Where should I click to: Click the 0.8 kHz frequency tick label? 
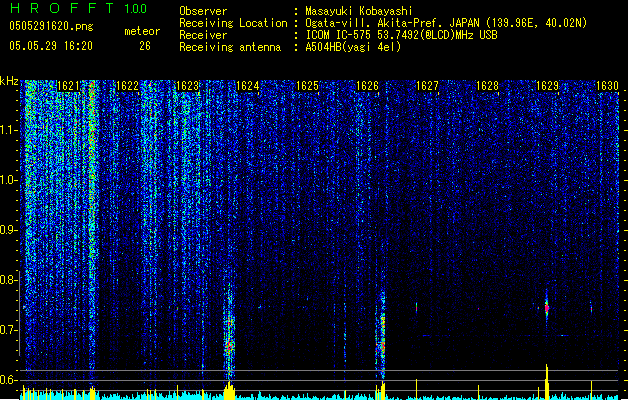(x=9, y=280)
